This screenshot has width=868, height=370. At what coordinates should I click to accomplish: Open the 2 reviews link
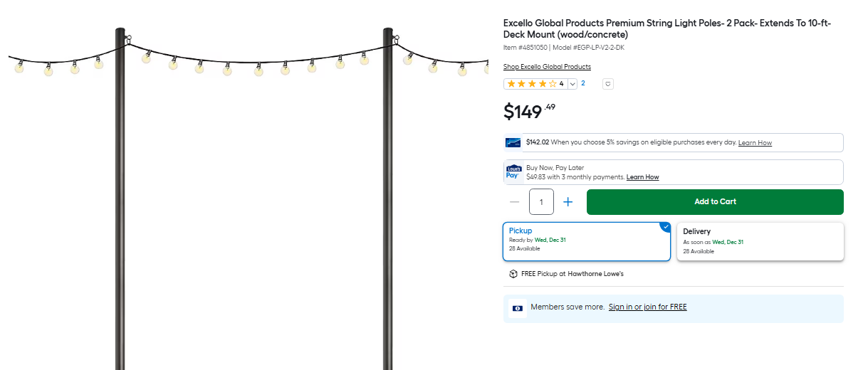pyautogui.click(x=583, y=83)
